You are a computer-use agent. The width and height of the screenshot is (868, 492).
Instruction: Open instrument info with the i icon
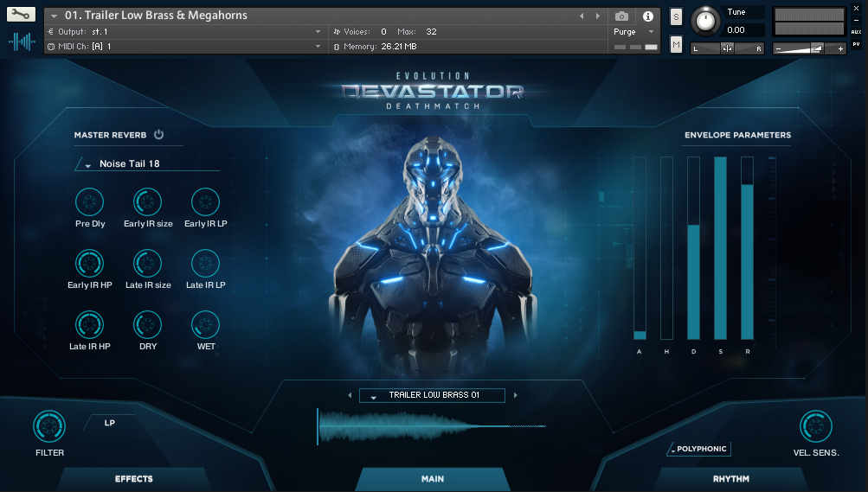647,16
